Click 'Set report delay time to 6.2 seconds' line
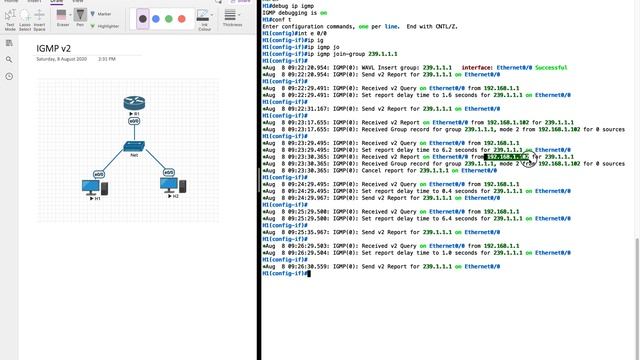The image size is (640, 360). [416, 150]
